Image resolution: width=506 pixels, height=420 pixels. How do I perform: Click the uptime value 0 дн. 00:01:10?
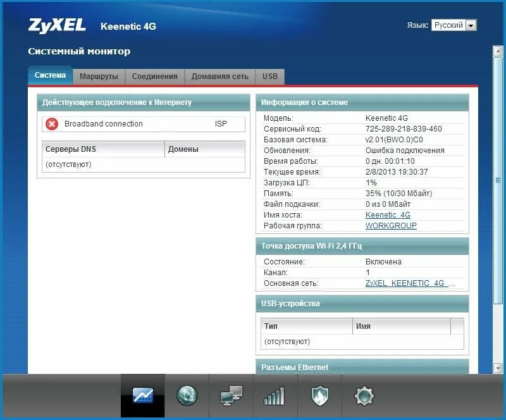pyautogui.click(x=390, y=161)
